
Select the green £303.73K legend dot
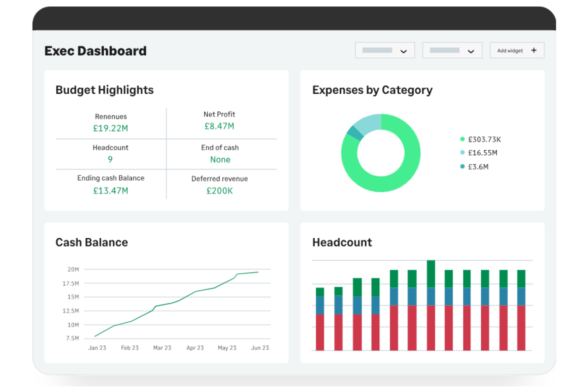coord(462,139)
